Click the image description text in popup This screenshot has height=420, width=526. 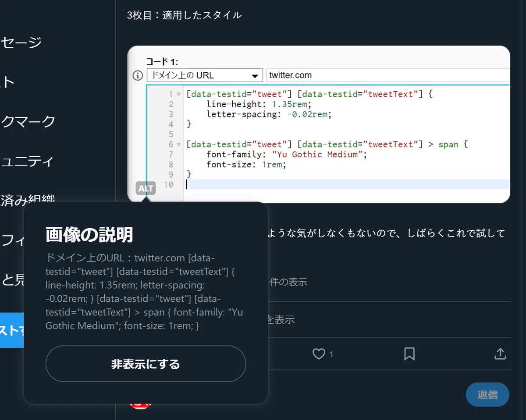144,292
